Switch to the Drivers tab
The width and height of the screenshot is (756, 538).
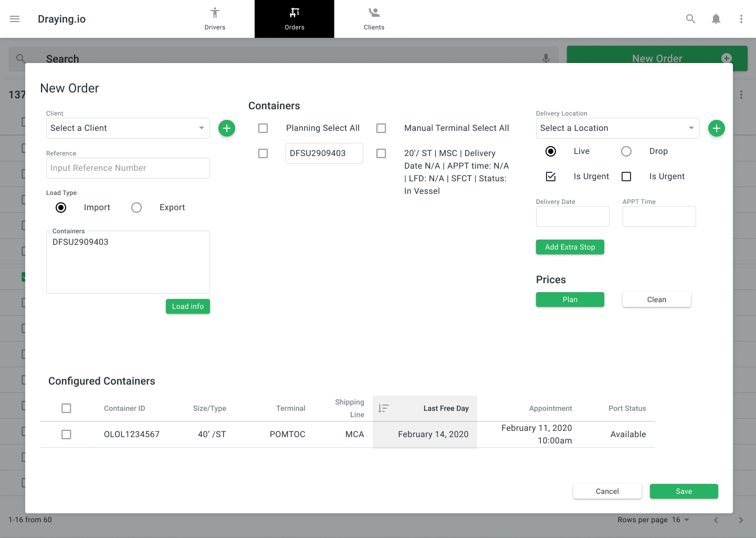215,19
